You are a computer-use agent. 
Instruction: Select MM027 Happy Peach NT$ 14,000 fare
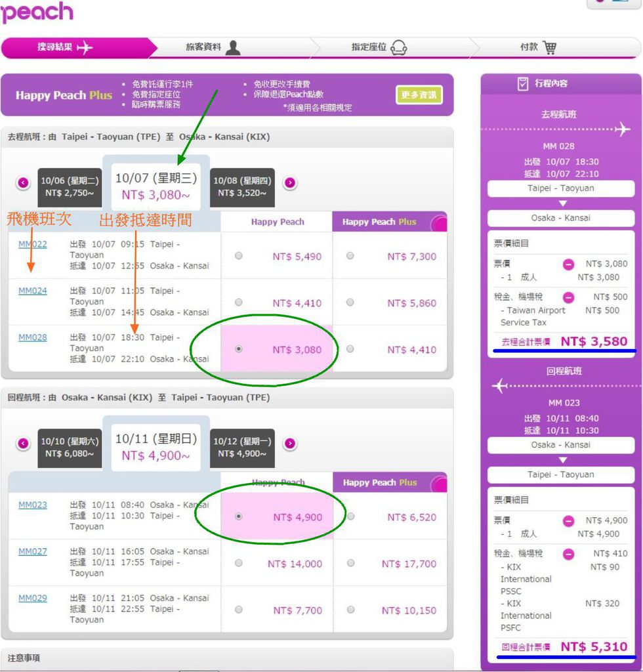[x=239, y=563]
